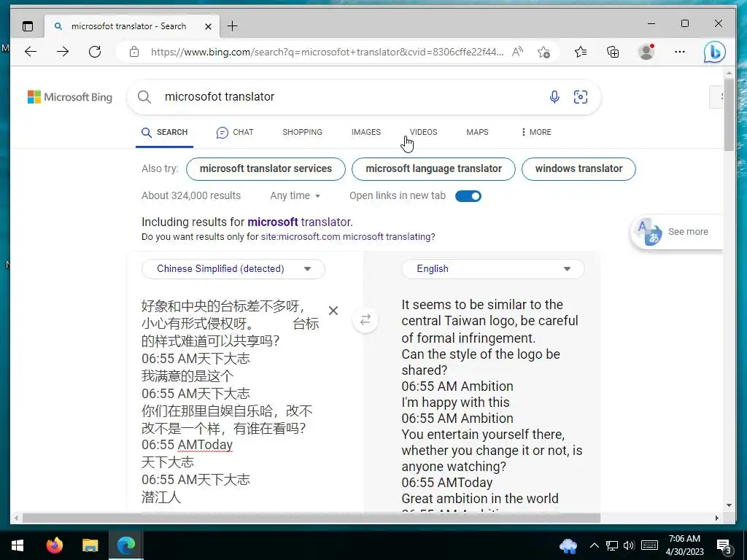Click the scroll down arrow on the page scrollbar

point(729,505)
